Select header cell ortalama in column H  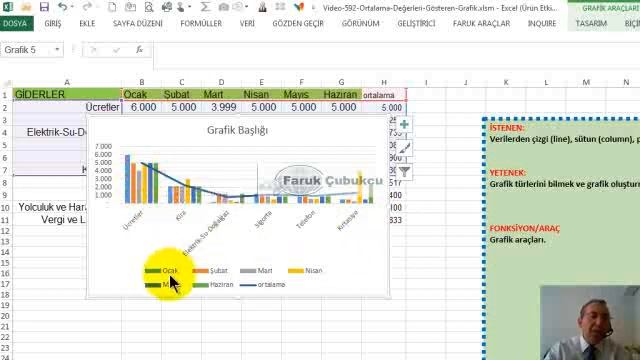tap(384, 95)
